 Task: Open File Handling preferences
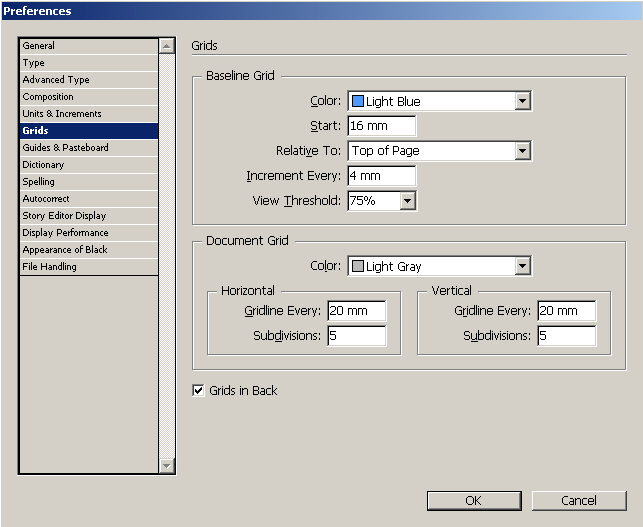pyautogui.click(x=89, y=267)
